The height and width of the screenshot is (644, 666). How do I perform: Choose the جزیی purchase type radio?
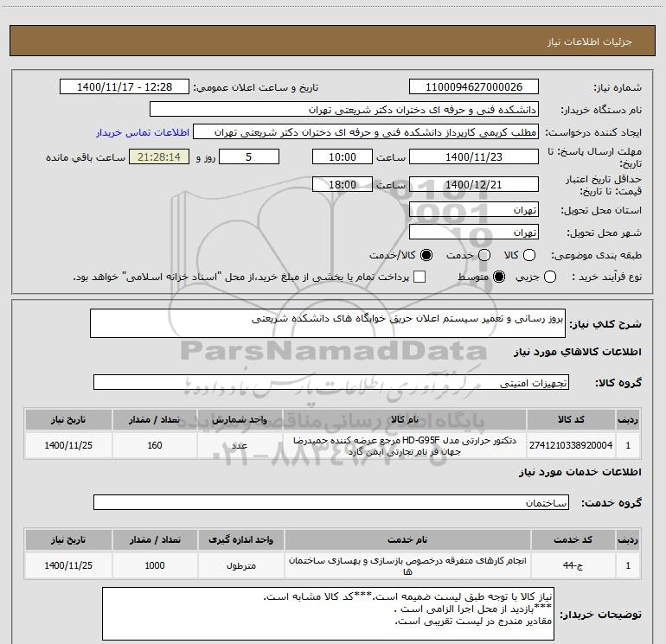[549, 277]
